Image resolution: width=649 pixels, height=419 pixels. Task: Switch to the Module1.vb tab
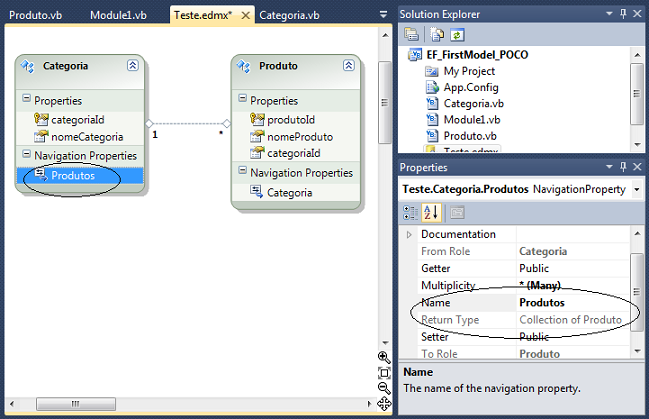pos(118,15)
